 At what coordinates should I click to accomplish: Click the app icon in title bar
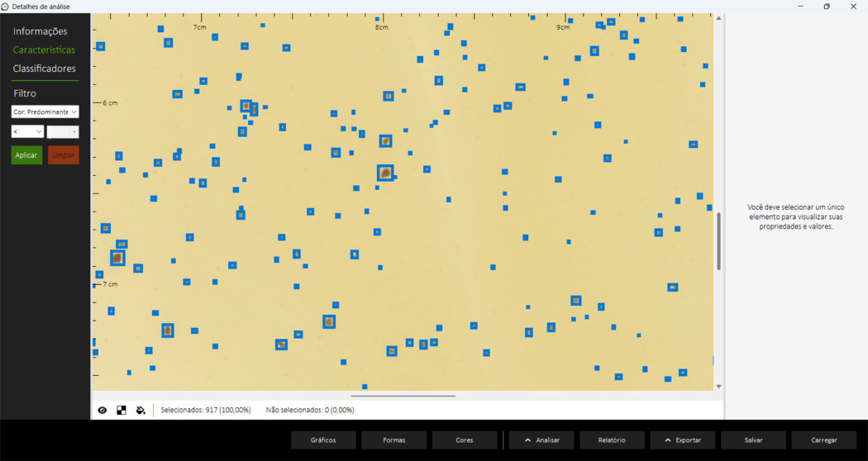click(6, 7)
